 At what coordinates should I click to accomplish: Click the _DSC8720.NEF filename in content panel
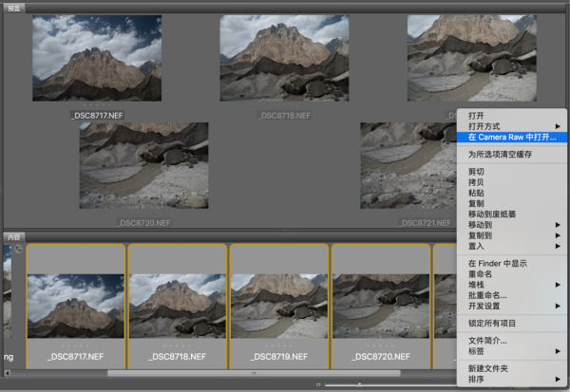(381, 356)
